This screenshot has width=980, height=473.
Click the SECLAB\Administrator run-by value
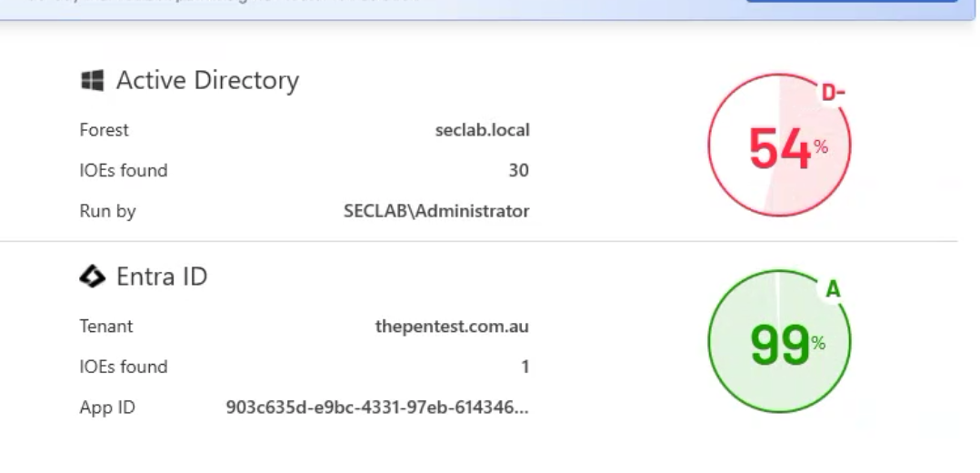pos(436,211)
